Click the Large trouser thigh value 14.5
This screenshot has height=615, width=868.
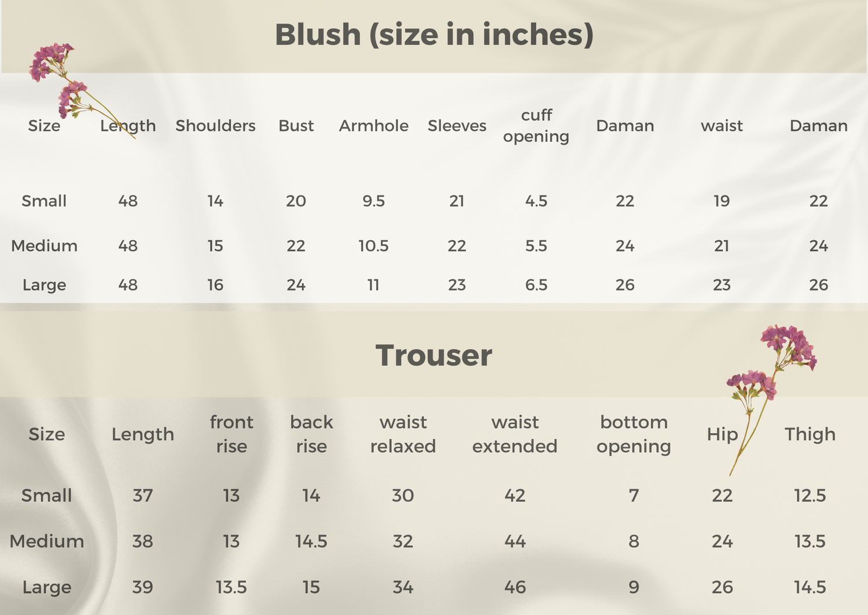click(x=810, y=587)
